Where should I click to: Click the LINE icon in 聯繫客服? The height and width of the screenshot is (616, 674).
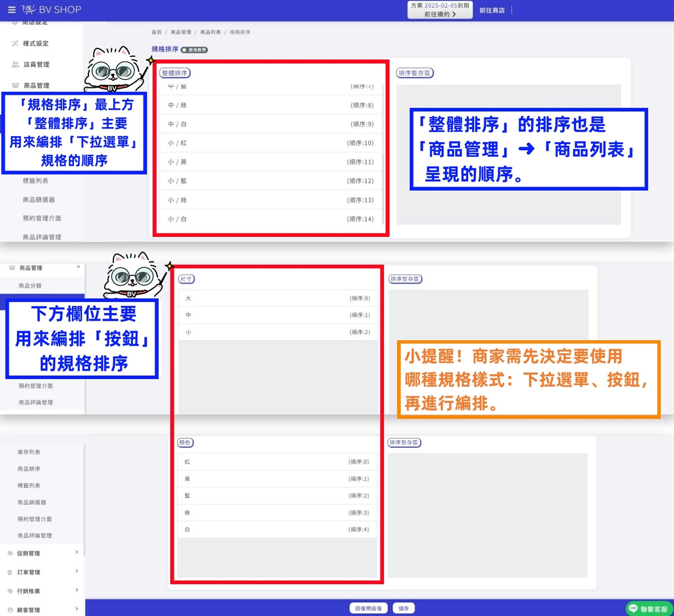633,609
